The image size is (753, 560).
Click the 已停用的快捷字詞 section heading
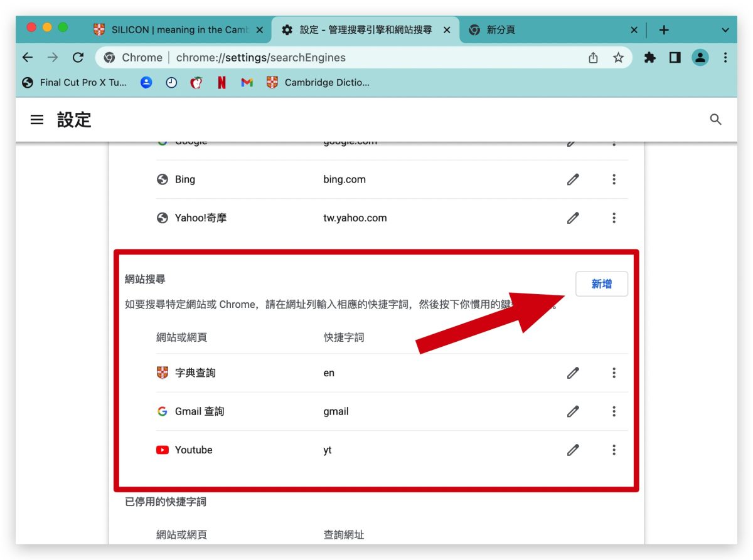pyautogui.click(x=166, y=502)
